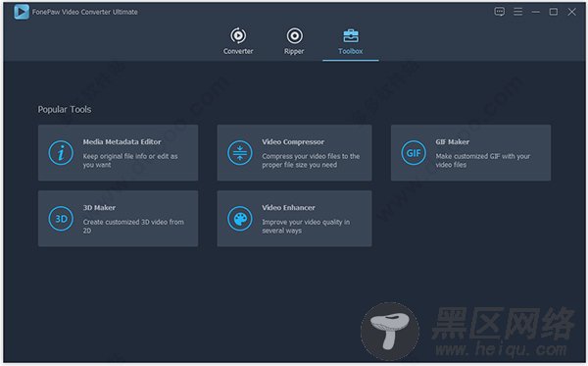Open Video Enhancer title
The width and height of the screenshot is (588, 366).
pyautogui.click(x=288, y=208)
